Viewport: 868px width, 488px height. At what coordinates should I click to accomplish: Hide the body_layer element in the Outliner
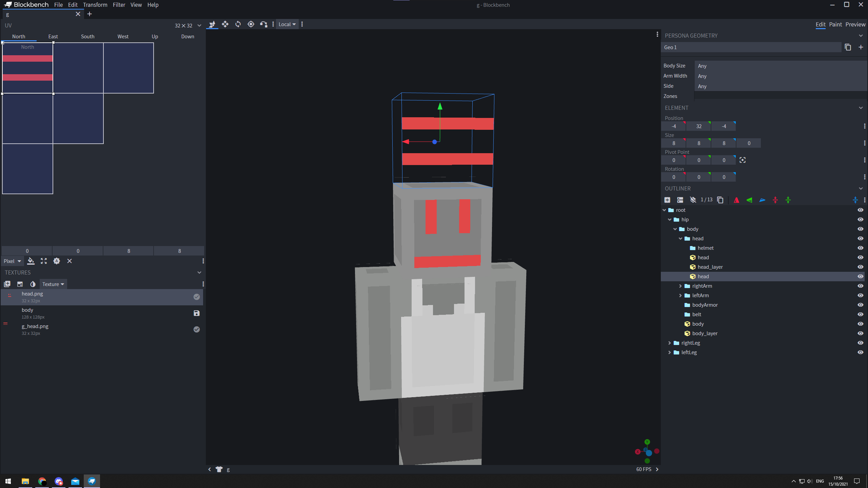coord(861,333)
